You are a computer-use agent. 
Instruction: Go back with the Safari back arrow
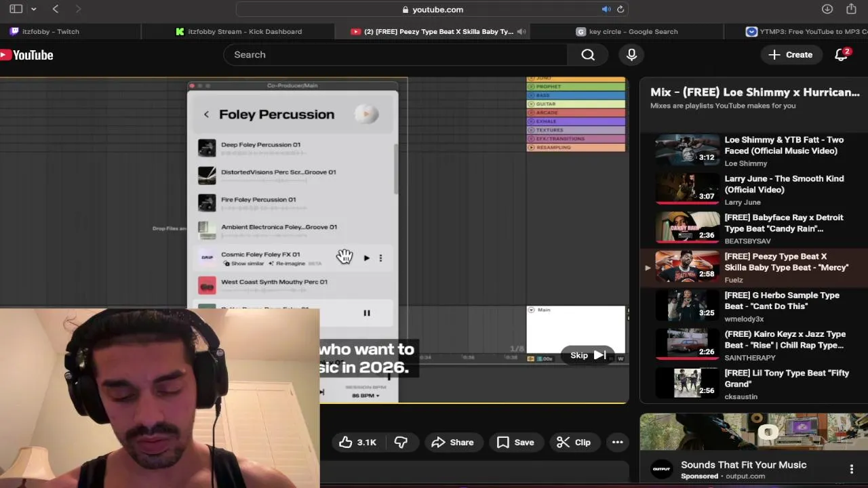pos(56,9)
